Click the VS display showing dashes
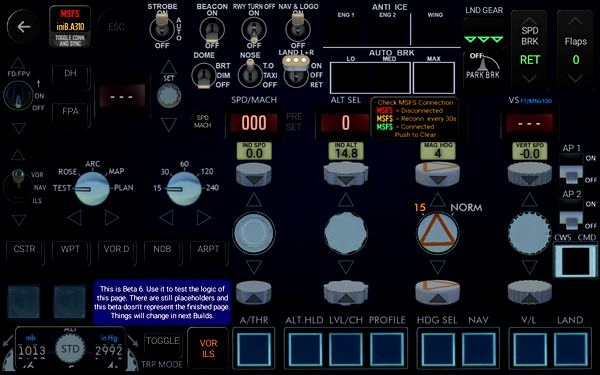 click(x=529, y=123)
